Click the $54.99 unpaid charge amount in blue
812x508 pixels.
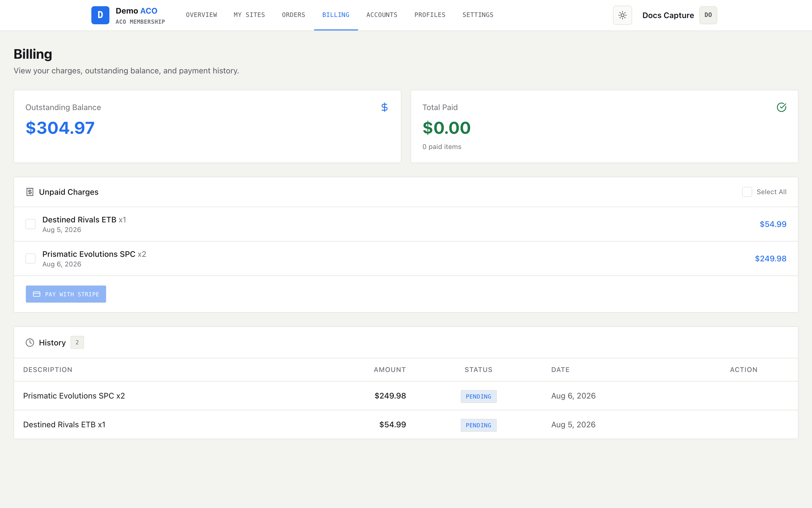click(773, 224)
